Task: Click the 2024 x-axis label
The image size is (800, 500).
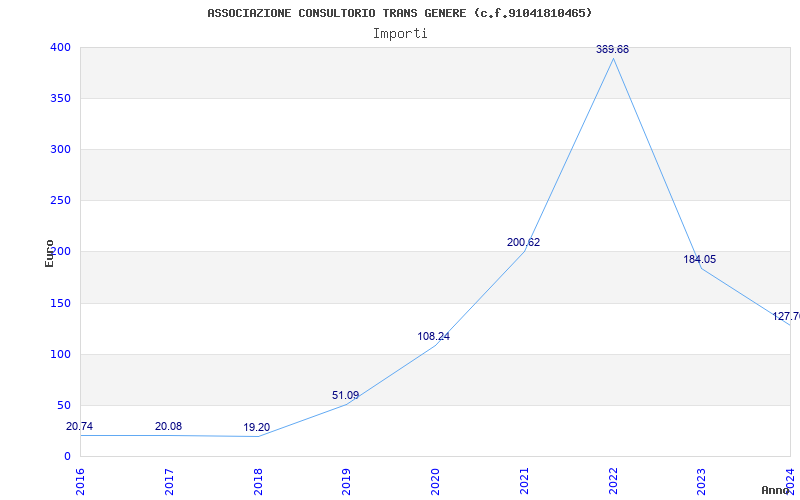Action: [x=790, y=480]
